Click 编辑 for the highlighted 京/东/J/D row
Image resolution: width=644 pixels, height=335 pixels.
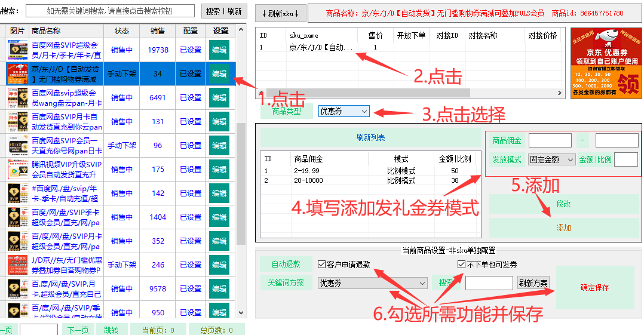click(219, 74)
